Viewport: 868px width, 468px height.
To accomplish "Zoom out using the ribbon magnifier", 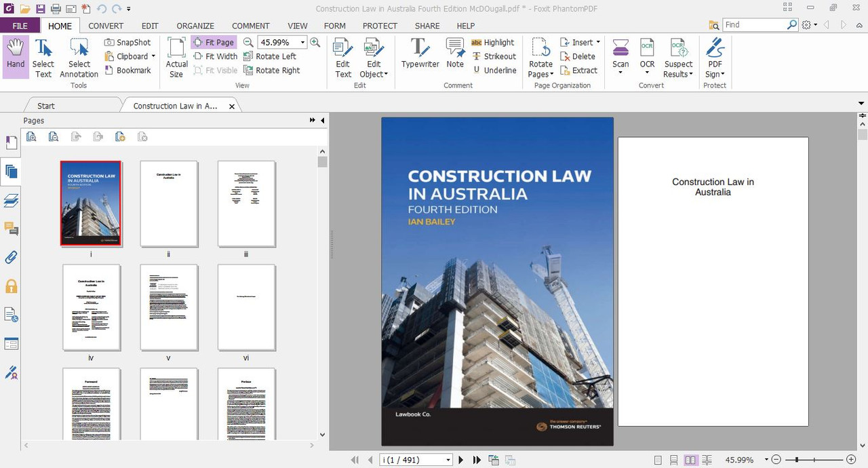I will (248, 42).
